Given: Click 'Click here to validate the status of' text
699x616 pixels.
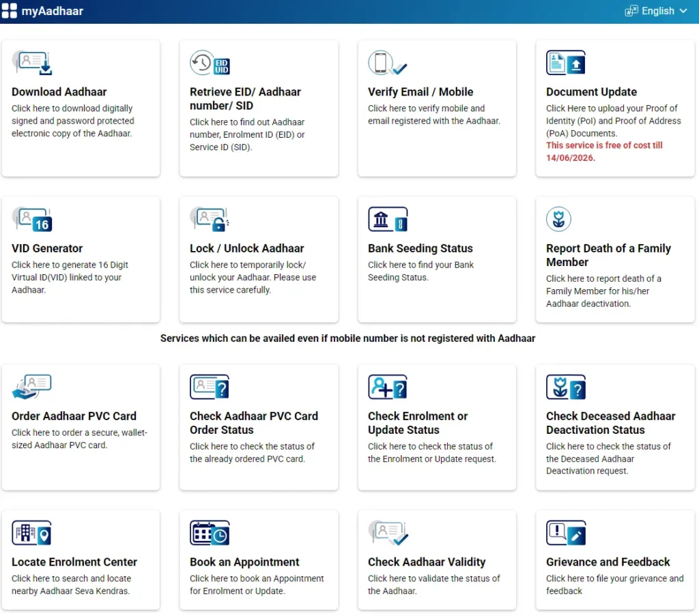Looking at the screenshot, I should tap(433, 578).
